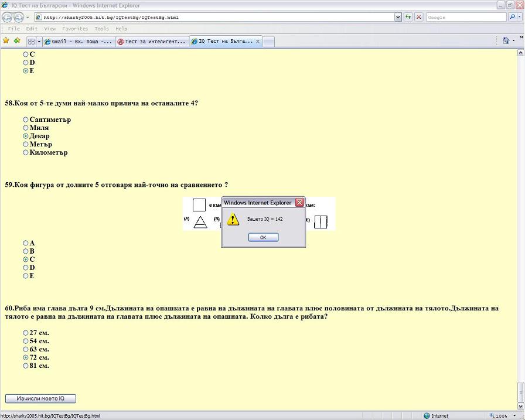Viewport: 525px width, 420px height.
Task: Open the Favorites menu
Action: (x=75, y=29)
